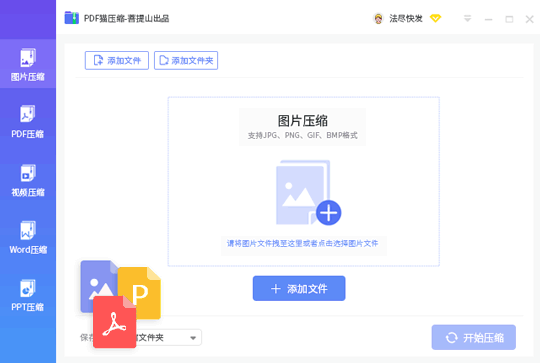The height and width of the screenshot is (363, 540).
Task: Open the 图片压缩 sidebar tab
Action: pos(28,64)
